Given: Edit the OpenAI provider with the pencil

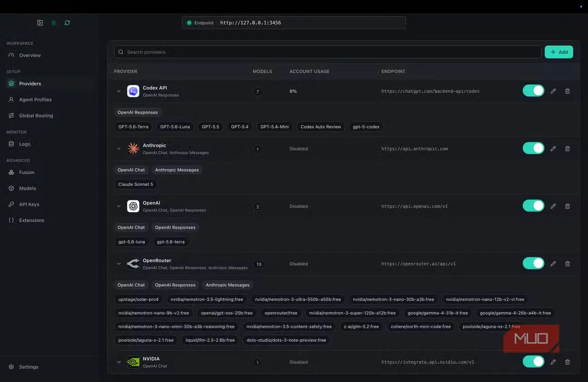Looking at the screenshot, I should pos(553,206).
